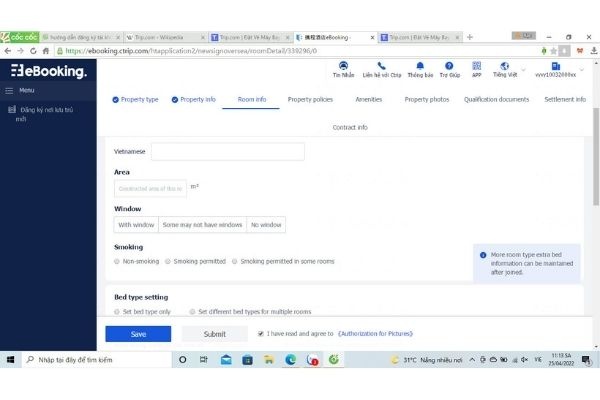Toggle the I have read and agree checkbox
Screen dimensions: 600x400
pyautogui.click(x=261, y=334)
